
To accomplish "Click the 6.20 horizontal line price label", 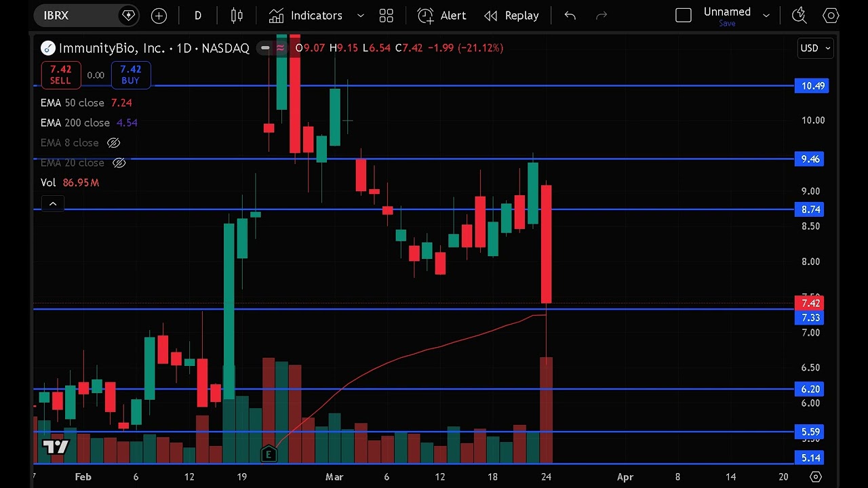I will [810, 389].
